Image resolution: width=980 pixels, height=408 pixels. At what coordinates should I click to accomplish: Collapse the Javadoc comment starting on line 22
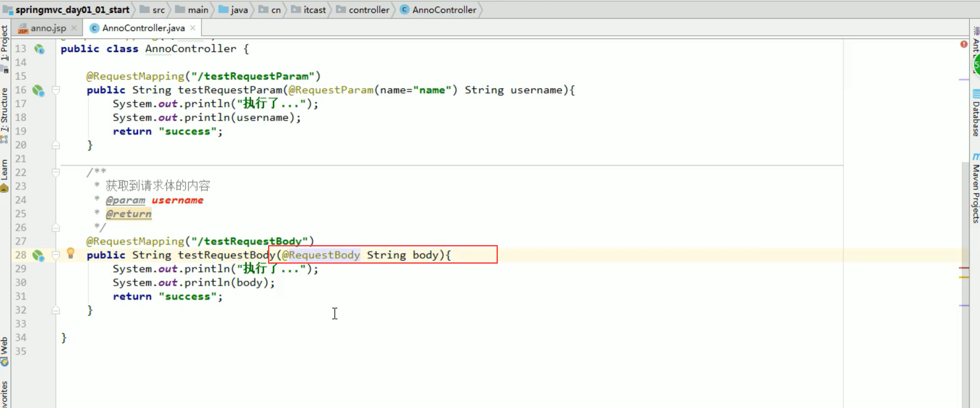click(x=56, y=172)
